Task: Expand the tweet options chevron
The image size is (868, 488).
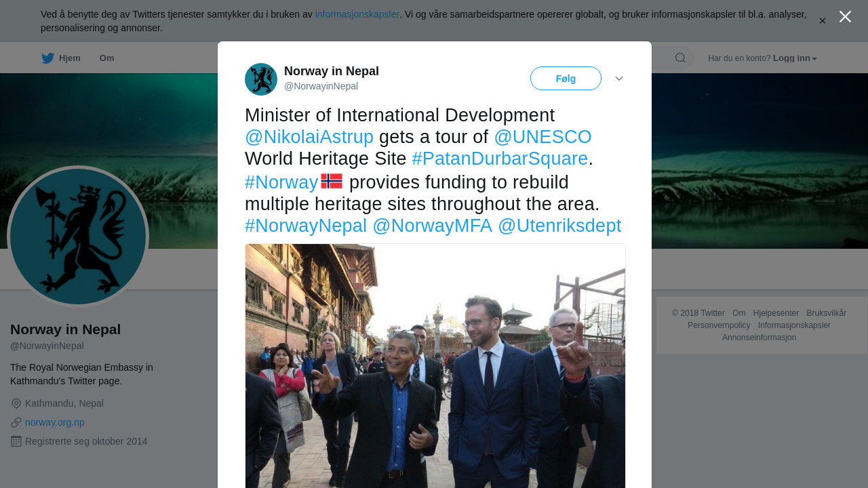Action: coord(619,79)
